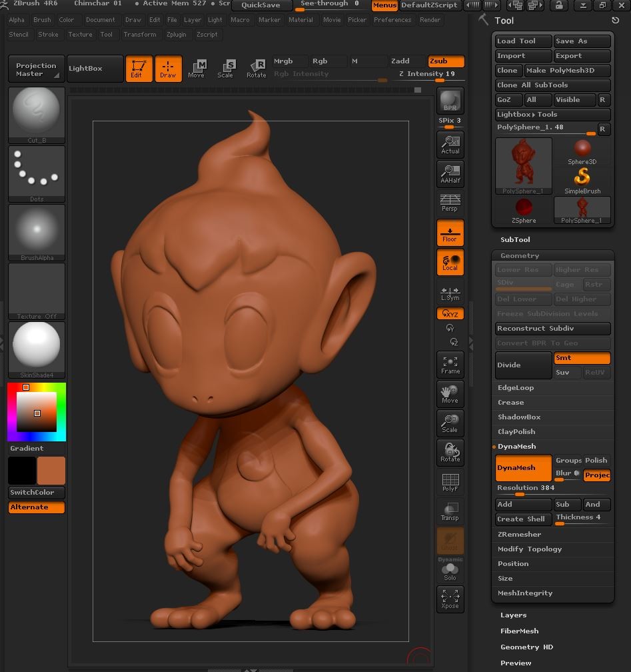631x672 pixels.
Task: Select the Move gyro icon on right shelf
Action: pyautogui.click(x=450, y=394)
